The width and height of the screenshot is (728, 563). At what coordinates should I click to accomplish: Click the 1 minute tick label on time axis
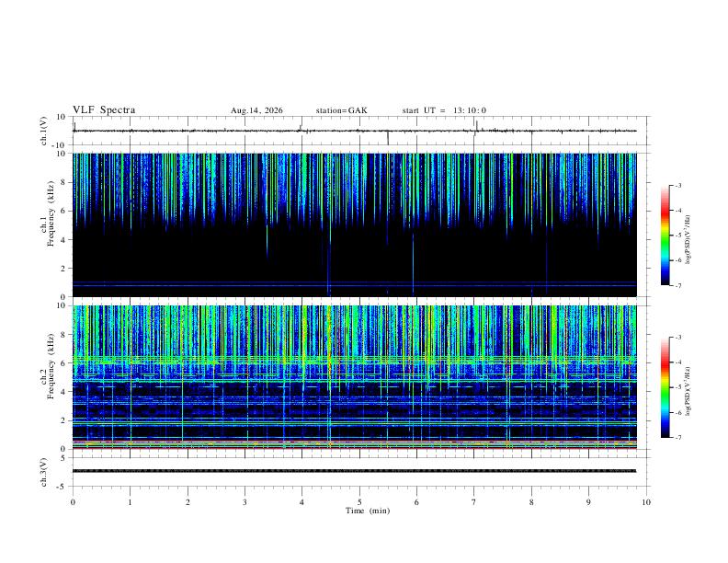click(x=130, y=502)
